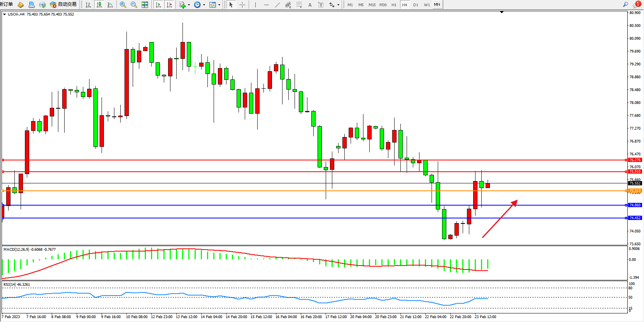Select the Fibonacci retracement tool

pos(299,5)
